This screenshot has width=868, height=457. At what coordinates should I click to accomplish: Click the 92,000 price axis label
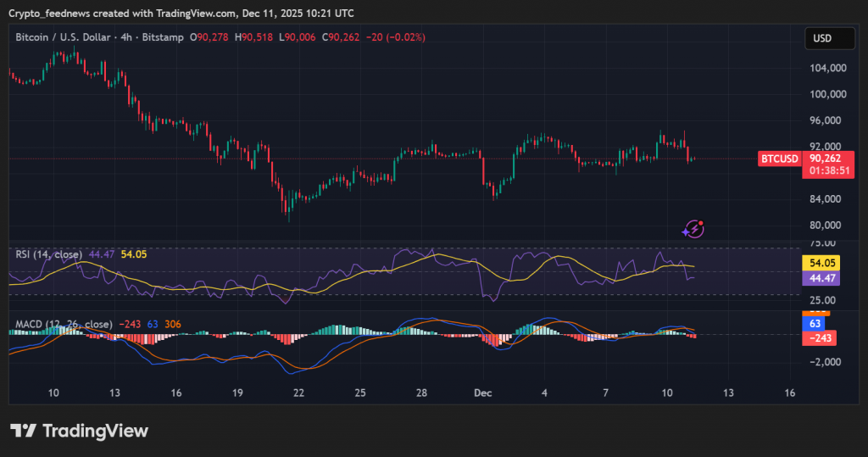(827, 146)
